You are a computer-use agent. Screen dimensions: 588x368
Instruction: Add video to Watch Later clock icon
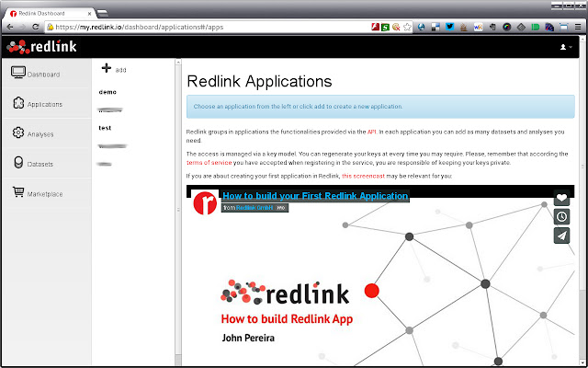561,217
